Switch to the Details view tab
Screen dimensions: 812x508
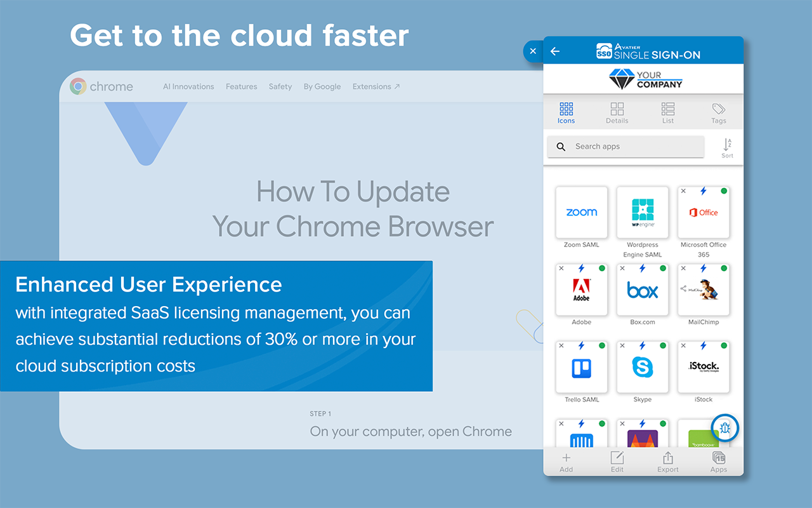point(617,113)
